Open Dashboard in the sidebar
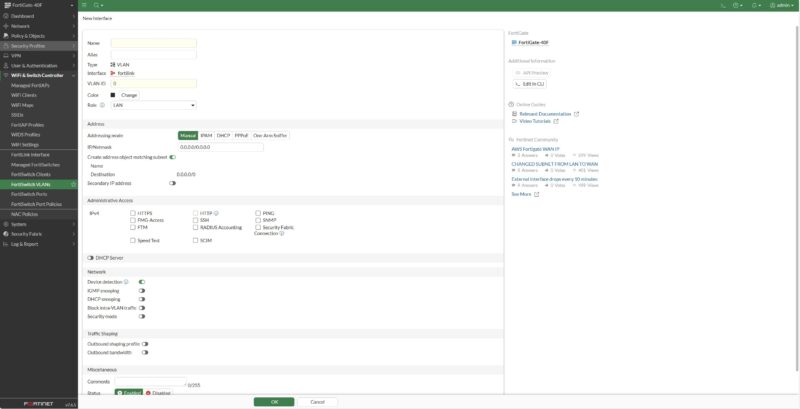Screen dimensions: 800x409 tap(39, 16)
